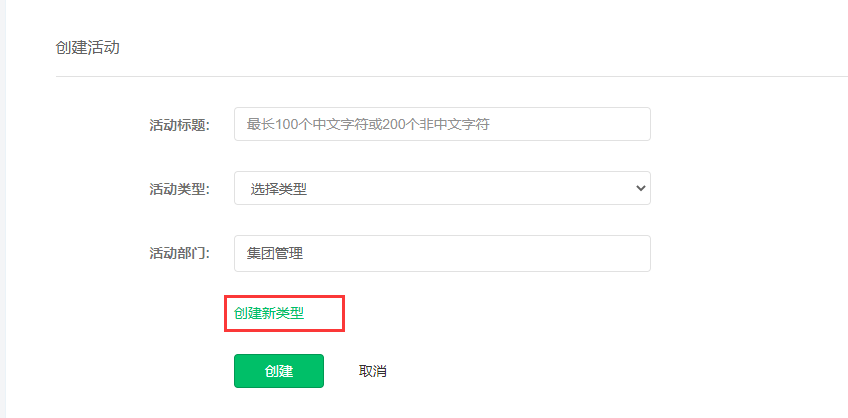Image resolution: width=848 pixels, height=418 pixels.
Task: Click the chevron arrow of 活动类型 select
Action: click(641, 188)
